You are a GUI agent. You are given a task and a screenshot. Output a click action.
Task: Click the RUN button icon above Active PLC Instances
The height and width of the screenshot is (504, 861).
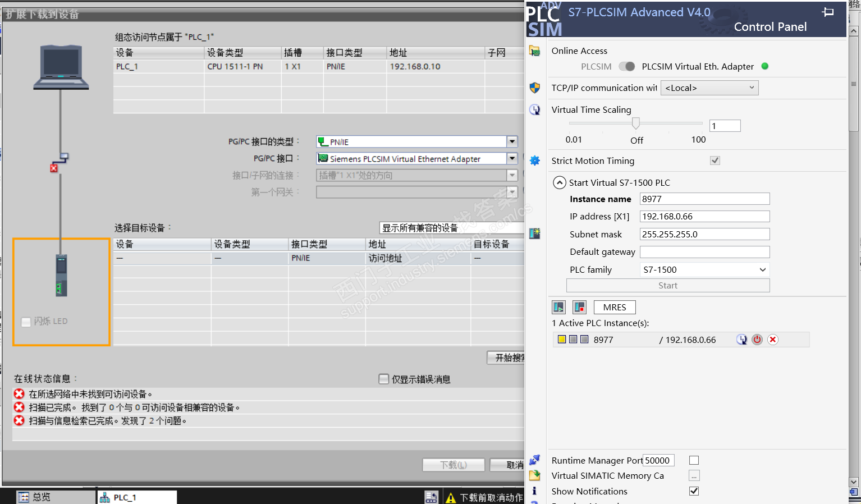pyautogui.click(x=558, y=307)
